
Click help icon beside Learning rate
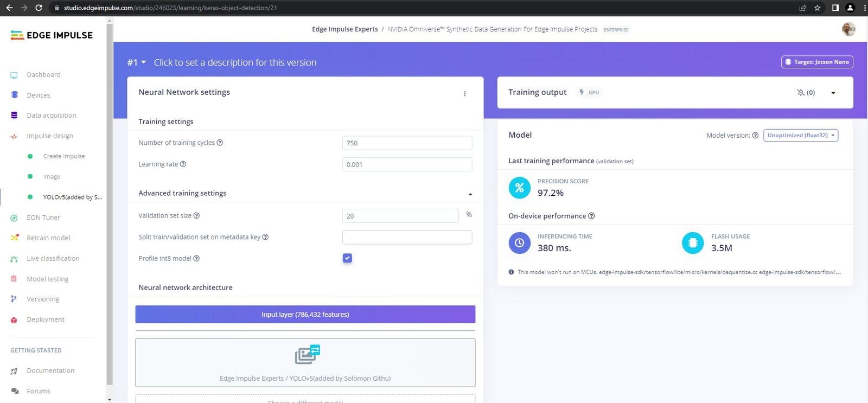183,164
